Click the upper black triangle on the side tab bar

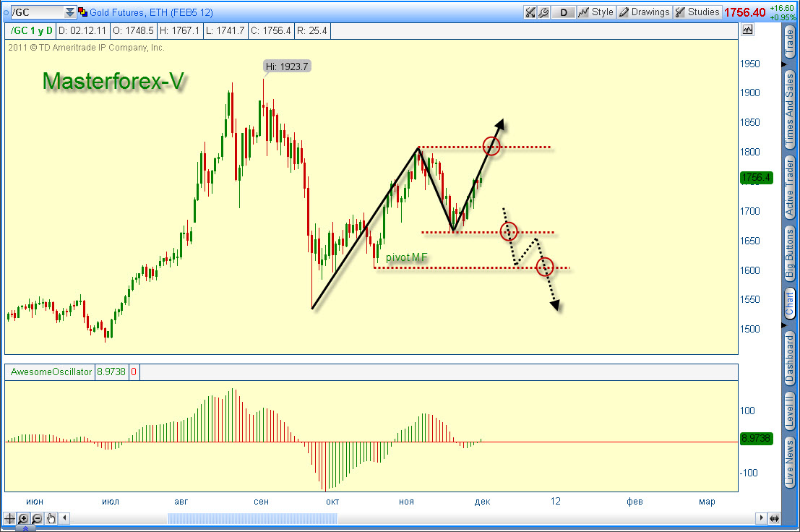tap(784, 65)
